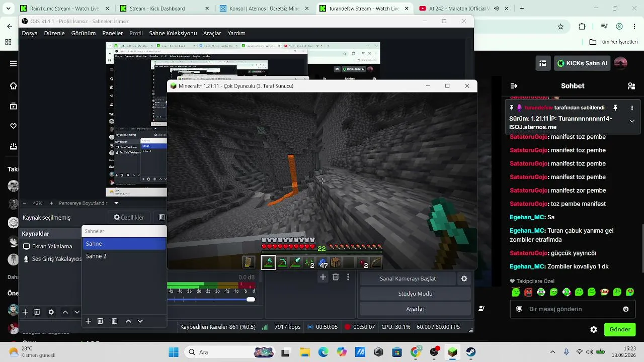644x362 pixels.
Task: Click the Bir mesaj gönderin field
Action: 573,309
